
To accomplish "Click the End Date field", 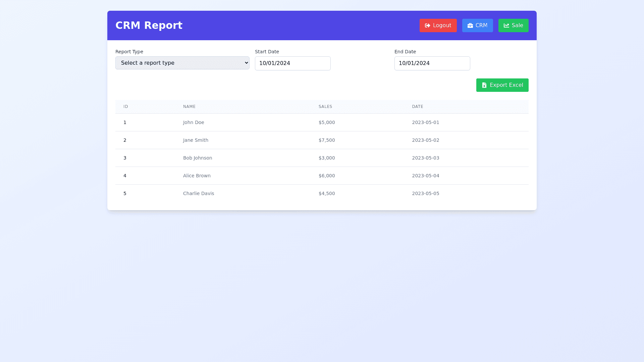I will [x=432, y=63].
